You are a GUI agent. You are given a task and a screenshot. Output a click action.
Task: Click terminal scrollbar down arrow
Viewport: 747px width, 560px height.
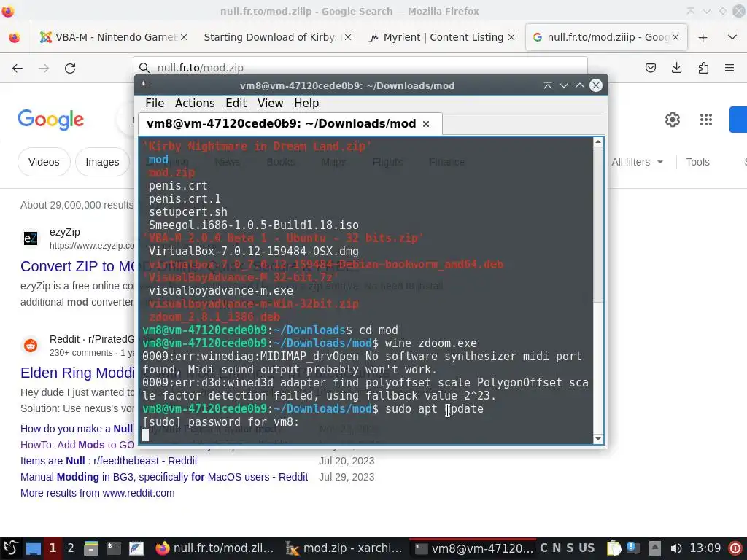598,439
